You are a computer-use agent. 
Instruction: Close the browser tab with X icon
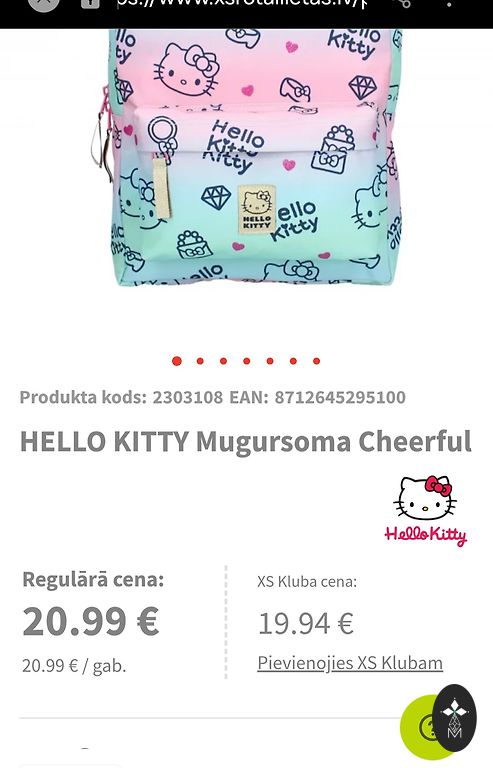pos(43,4)
